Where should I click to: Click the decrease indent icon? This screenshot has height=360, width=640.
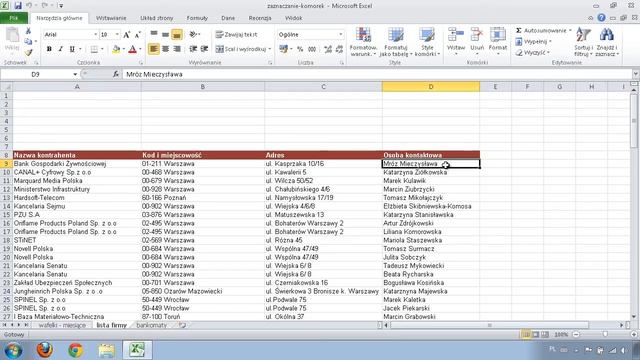pyautogui.click(x=193, y=49)
